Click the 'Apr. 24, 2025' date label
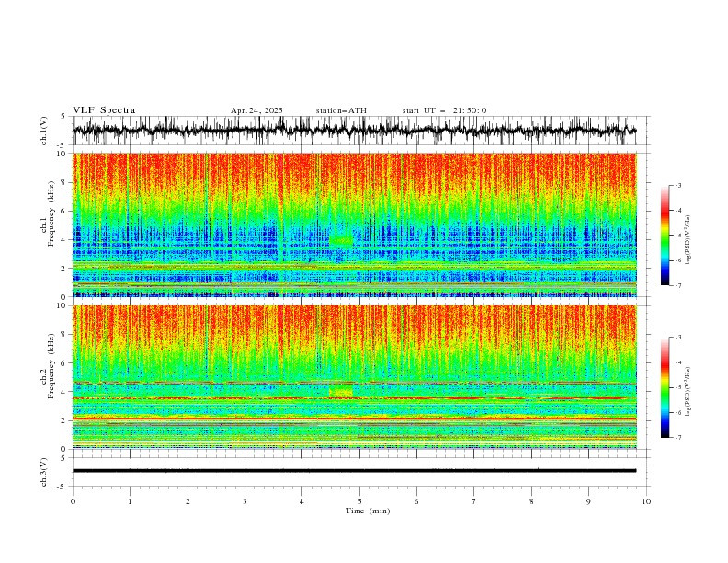Image resolution: width=728 pixels, height=563 pixels. pos(256,110)
